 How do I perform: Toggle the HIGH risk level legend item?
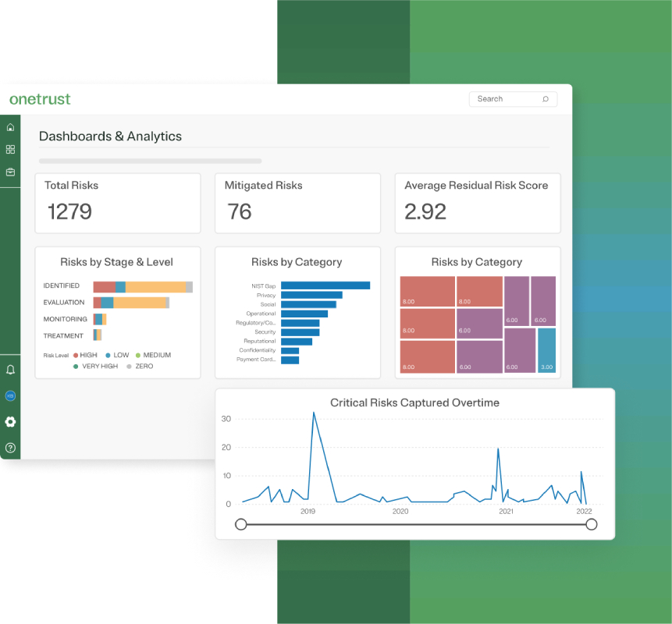85,355
